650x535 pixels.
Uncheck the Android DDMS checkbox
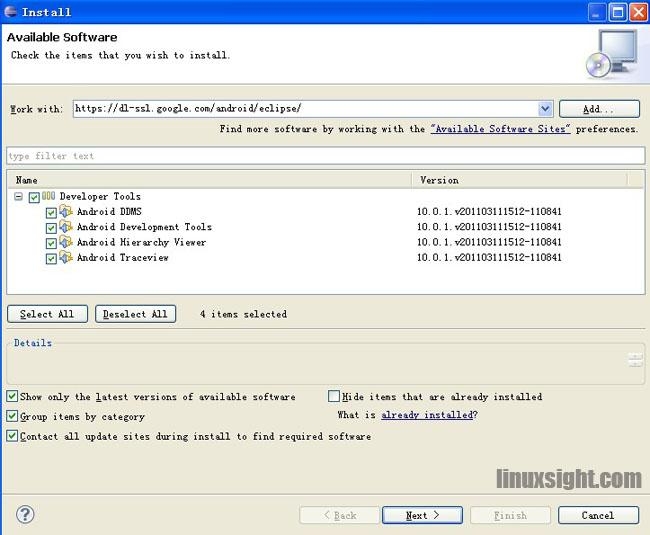pos(51,213)
